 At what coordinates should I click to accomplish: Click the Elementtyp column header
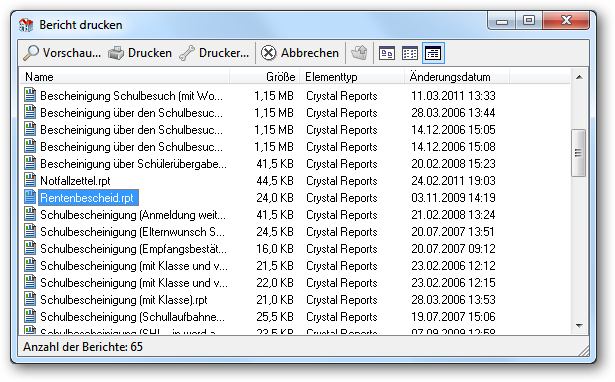[x=352, y=77]
